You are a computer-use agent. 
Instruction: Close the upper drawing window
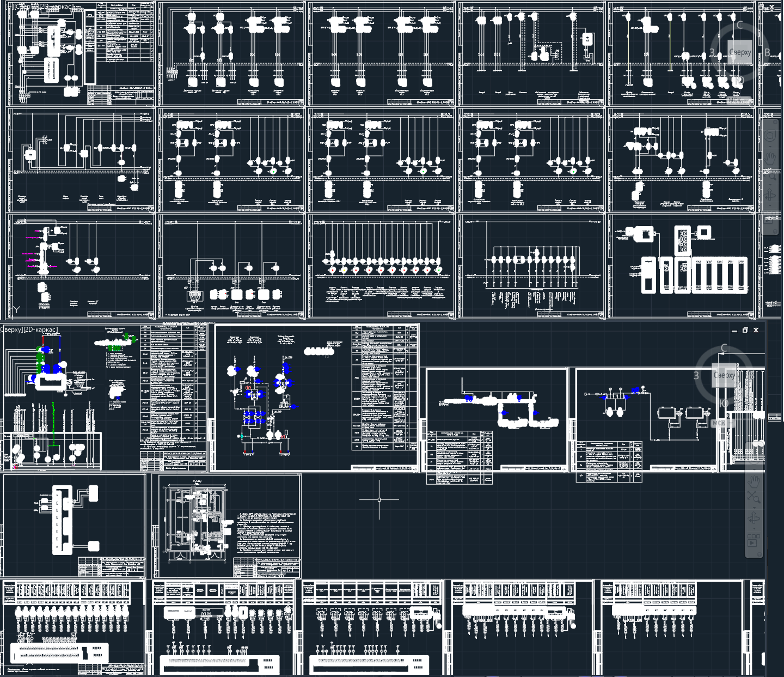point(771,8)
